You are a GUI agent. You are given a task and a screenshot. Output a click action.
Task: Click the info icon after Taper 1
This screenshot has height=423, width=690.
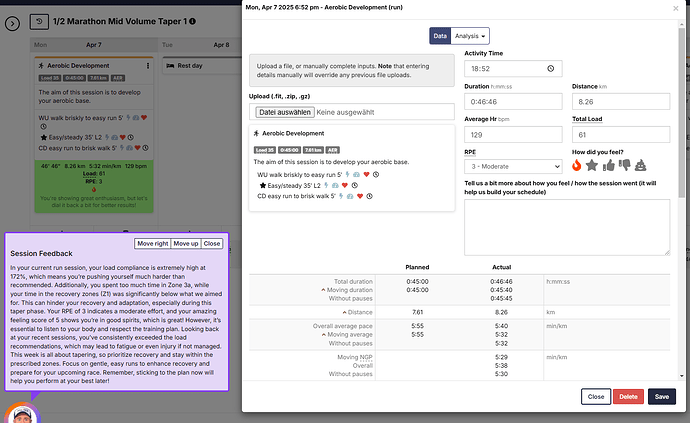click(192, 21)
